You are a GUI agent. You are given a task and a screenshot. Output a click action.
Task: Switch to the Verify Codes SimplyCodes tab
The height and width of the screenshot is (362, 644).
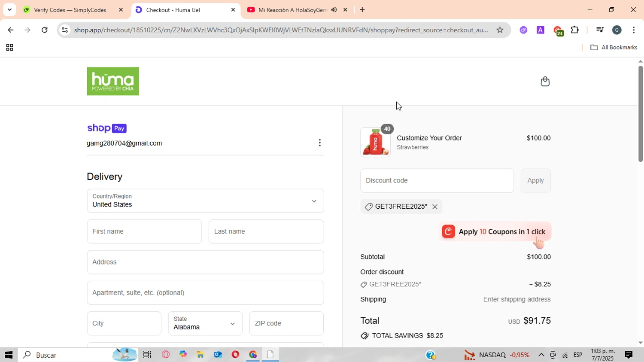[70, 10]
